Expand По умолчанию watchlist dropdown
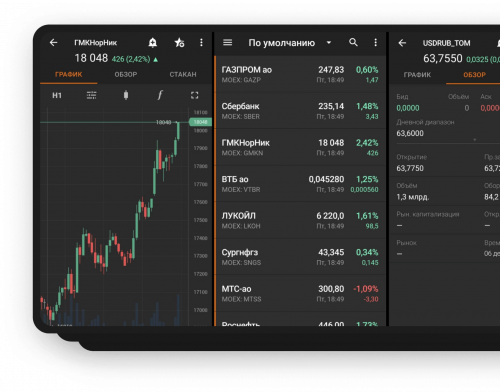Image resolution: width=500 pixels, height=392 pixels. coord(329,43)
